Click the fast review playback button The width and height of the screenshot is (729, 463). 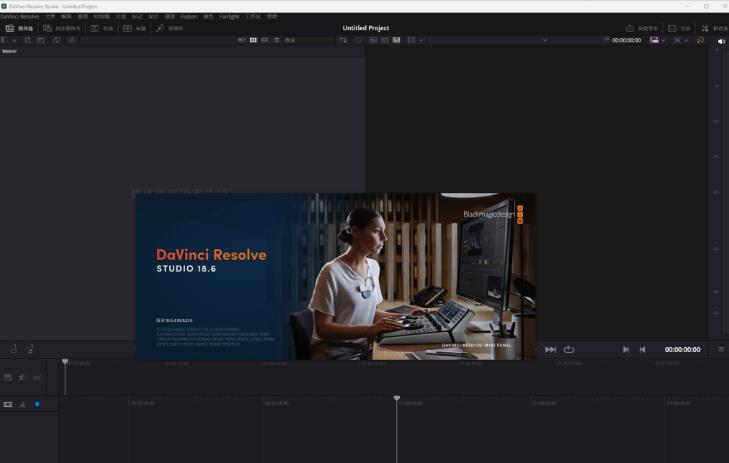[550, 350]
